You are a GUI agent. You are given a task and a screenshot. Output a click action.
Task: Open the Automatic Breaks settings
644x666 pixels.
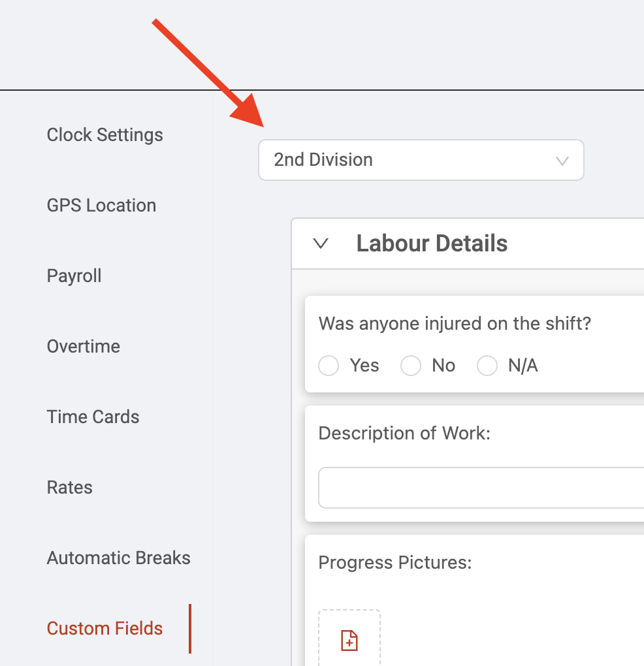(118, 558)
